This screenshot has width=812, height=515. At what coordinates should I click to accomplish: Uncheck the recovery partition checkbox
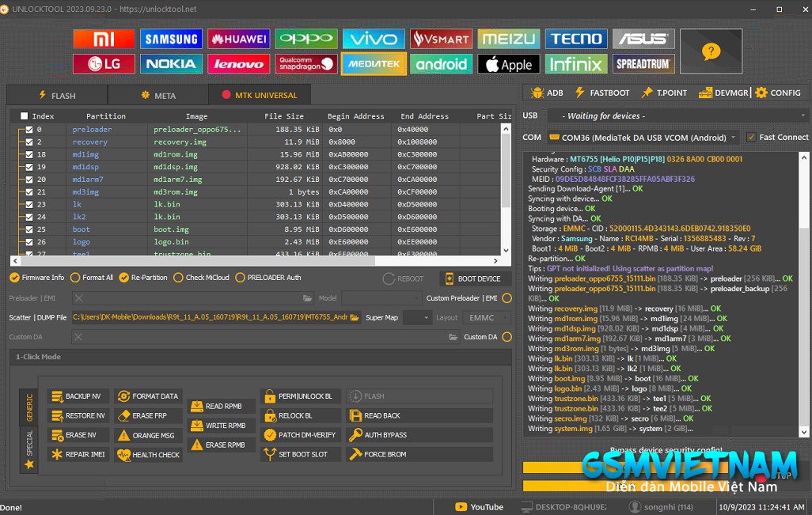tap(29, 142)
